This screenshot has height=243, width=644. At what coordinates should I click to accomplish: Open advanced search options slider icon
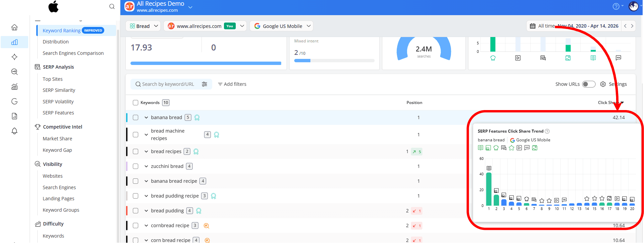pyautogui.click(x=204, y=84)
